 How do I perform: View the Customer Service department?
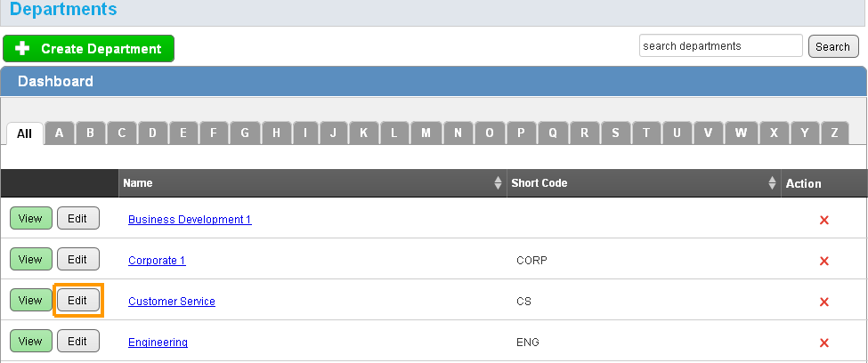click(x=30, y=301)
